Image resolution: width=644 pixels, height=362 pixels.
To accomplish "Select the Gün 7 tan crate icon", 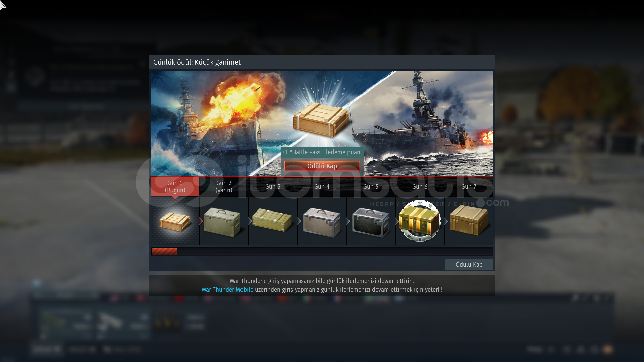I will 469,220.
